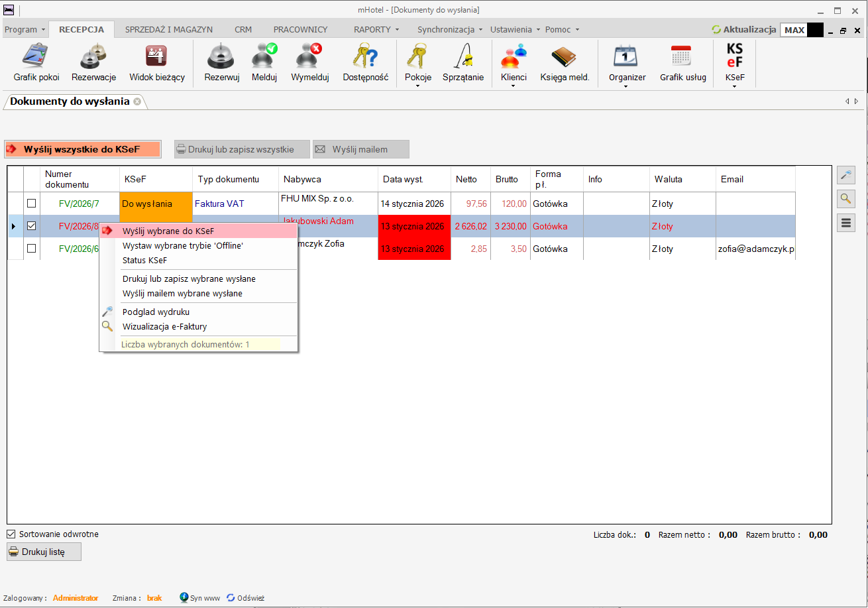Switch to SPRZEDAŻ I MAGAZYN tab
The height and width of the screenshot is (608, 868).
(x=168, y=30)
